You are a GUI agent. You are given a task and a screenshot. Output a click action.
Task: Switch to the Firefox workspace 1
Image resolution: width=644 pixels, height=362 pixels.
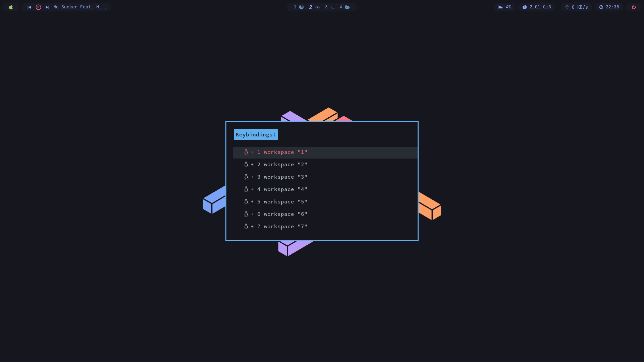click(301, 7)
